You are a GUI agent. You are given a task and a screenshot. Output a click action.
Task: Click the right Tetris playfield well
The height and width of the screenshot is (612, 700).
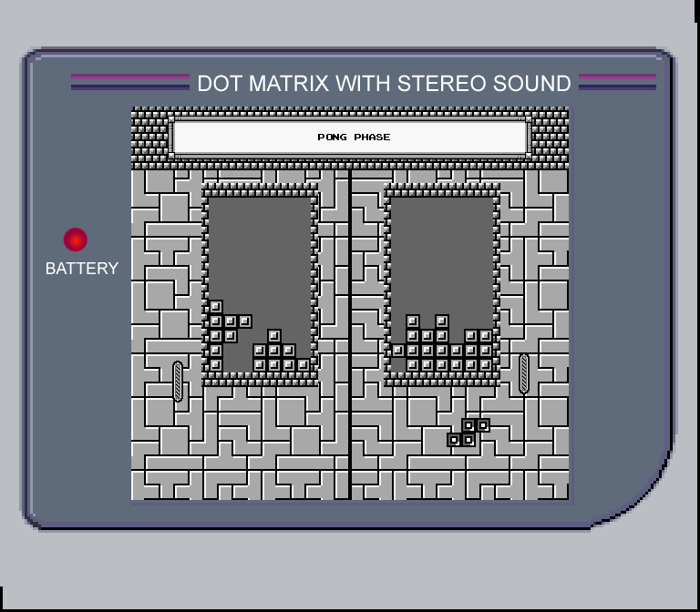(x=442, y=284)
